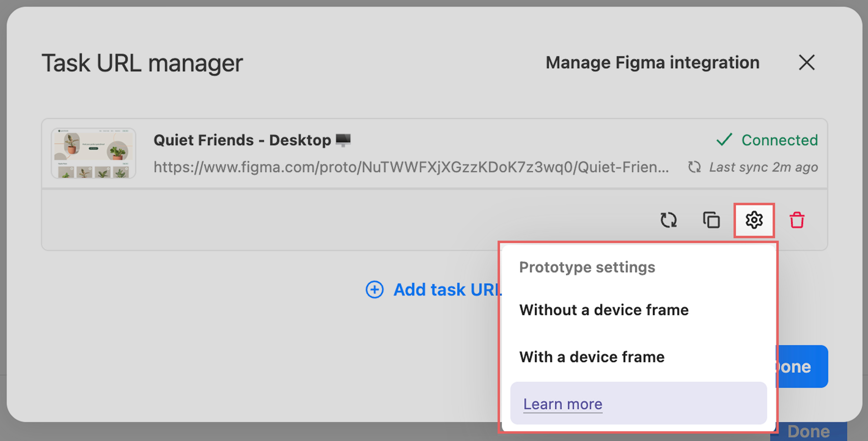Select Without a device frame option
Image resolution: width=868 pixels, height=441 pixels.
tap(604, 310)
